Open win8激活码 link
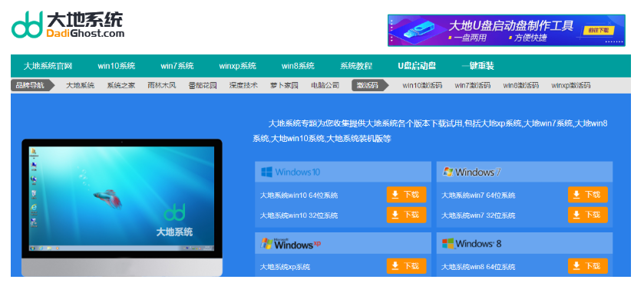 [520, 85]
